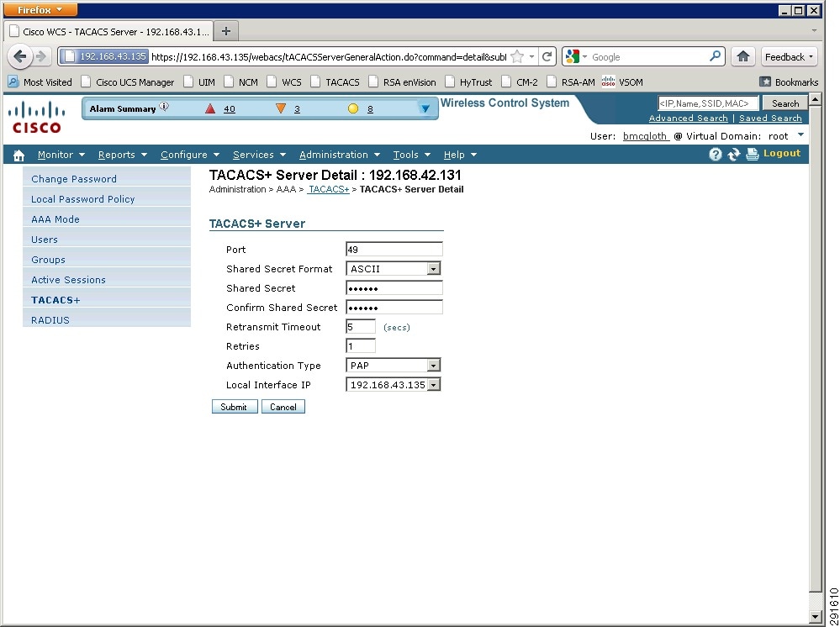Expand the Virtual Domain root dropdown
840x627 pixels.
[x=800, y=135]
